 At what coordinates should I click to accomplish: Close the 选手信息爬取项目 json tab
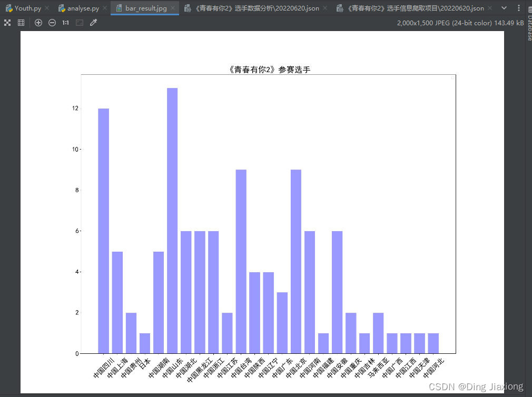click(490, 8)
